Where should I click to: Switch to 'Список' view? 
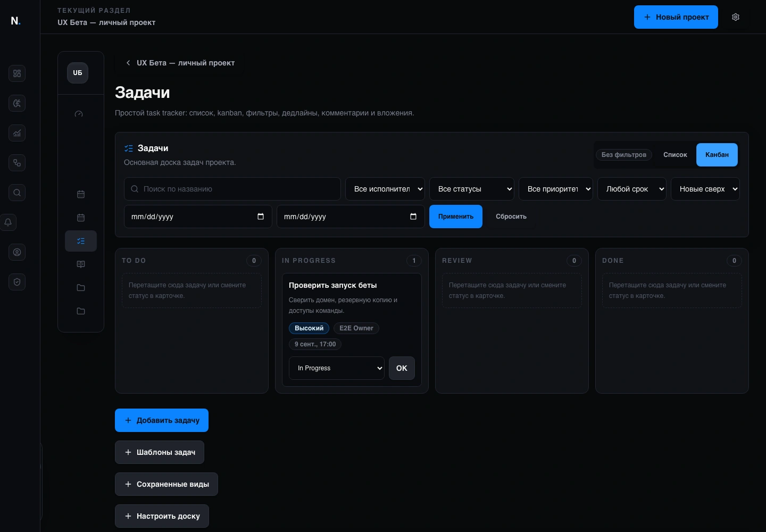(675, 155)
